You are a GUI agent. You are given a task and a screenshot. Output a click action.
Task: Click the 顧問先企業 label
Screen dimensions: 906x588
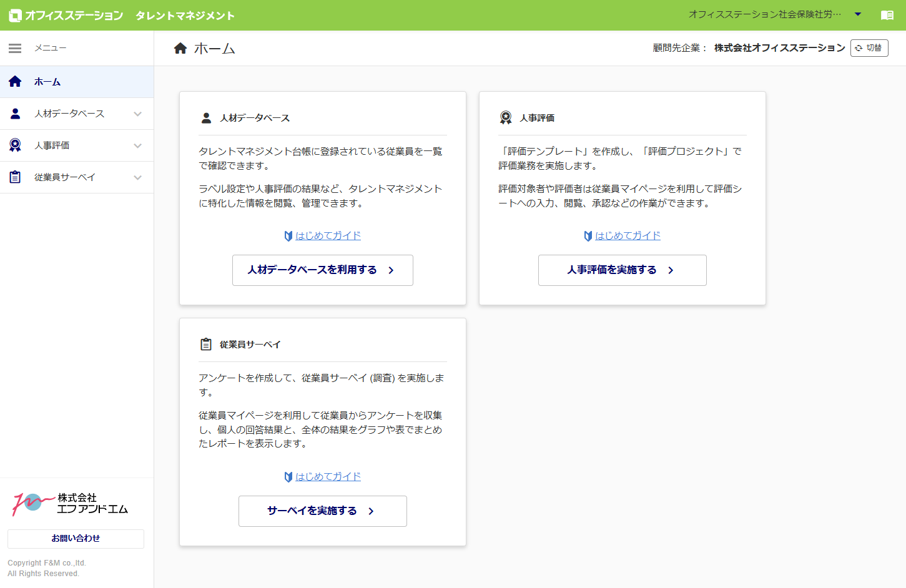pyautogui.click(x=679, y=48)
